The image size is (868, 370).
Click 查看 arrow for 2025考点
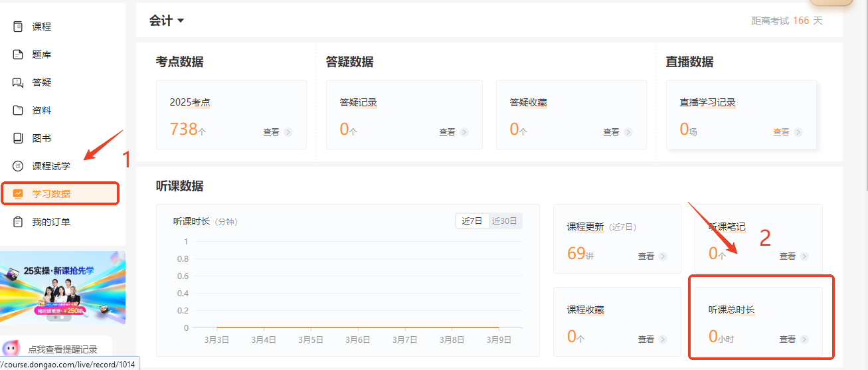point(288,132)
